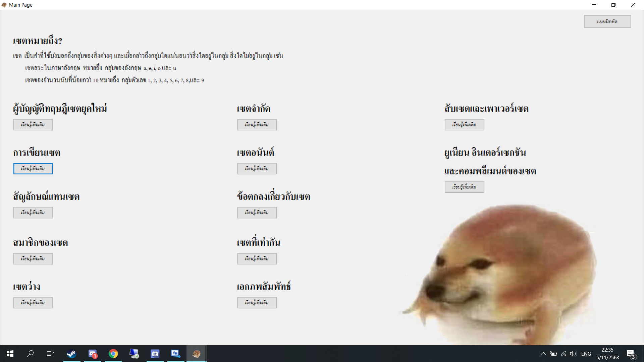
Task: Open Steam from the taskbar
Action: point(71,354)
